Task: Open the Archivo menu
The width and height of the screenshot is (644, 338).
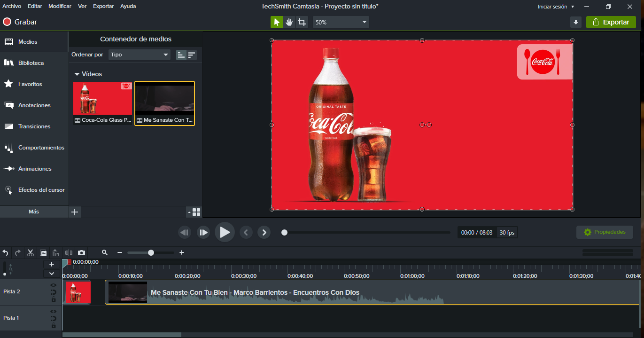Action: [x=12, y=6]
